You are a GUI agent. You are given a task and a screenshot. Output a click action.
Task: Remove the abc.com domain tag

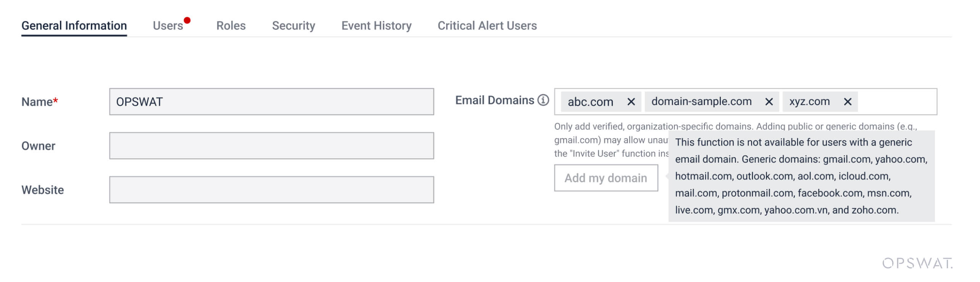click(631, 102)
